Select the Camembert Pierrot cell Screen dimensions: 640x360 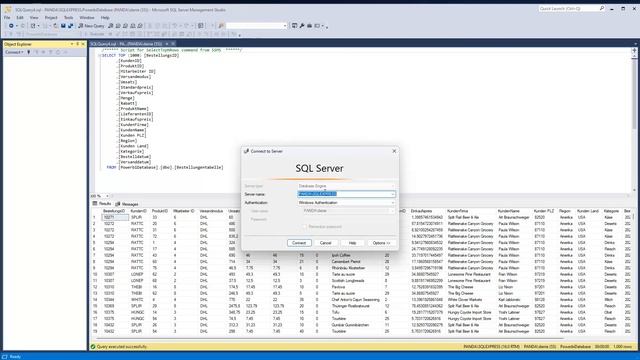click(x=346, y=262)
